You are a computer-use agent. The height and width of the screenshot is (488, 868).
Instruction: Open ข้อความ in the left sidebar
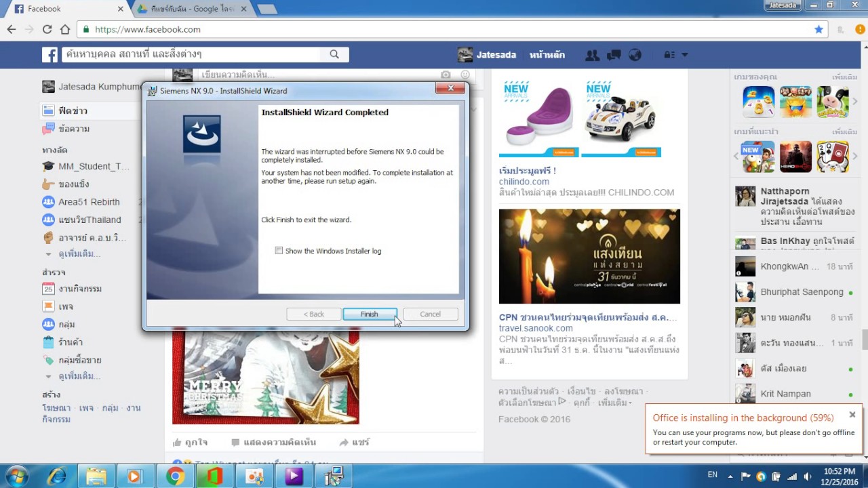pyautogui.click(x=66, y=129)
